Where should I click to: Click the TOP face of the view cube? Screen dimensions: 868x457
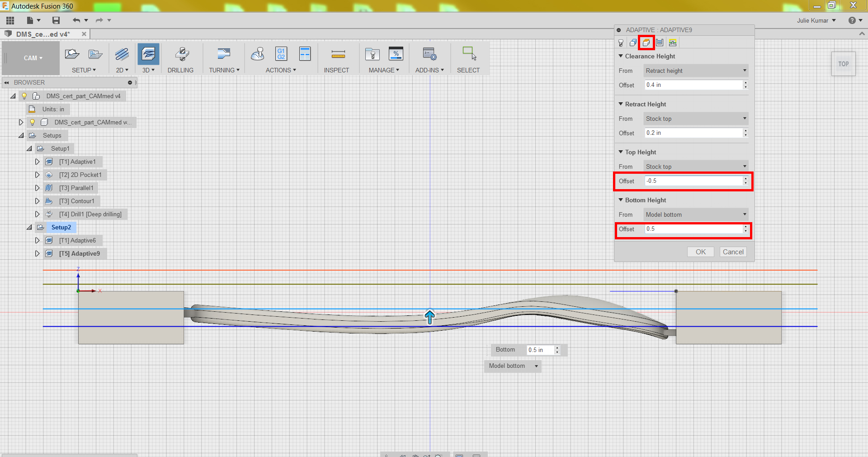click(x=844, y=64)
